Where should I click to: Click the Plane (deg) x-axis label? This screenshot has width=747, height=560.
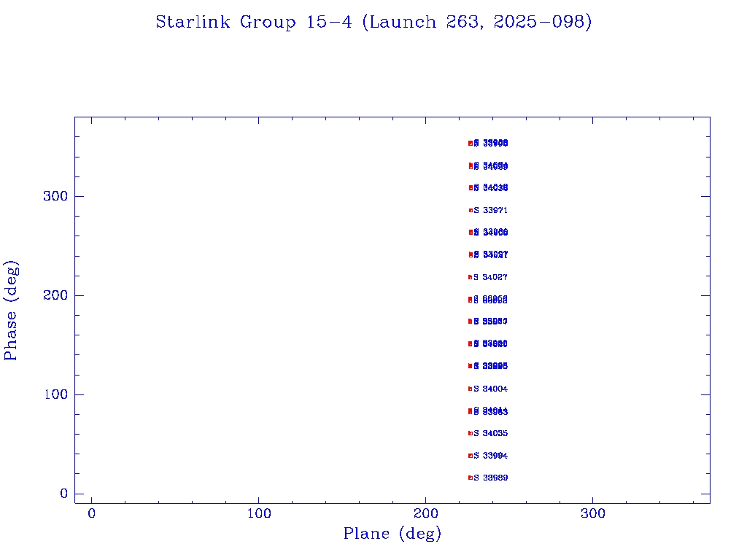[392, 534]
